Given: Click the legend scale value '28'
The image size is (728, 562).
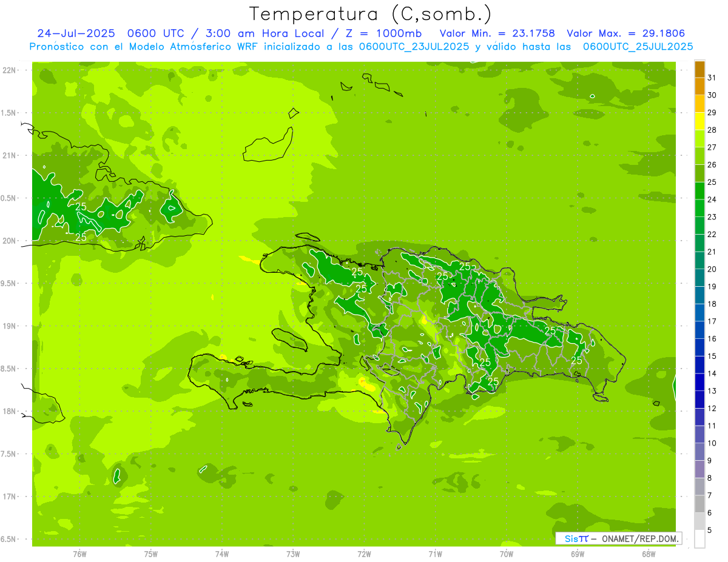Looking at the screenshot, I should (x=712, y=130).
